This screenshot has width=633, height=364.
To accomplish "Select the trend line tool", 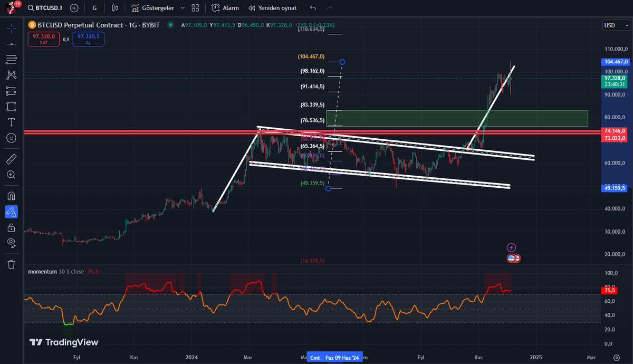I will pyautogui.click(x=11, y=44).
